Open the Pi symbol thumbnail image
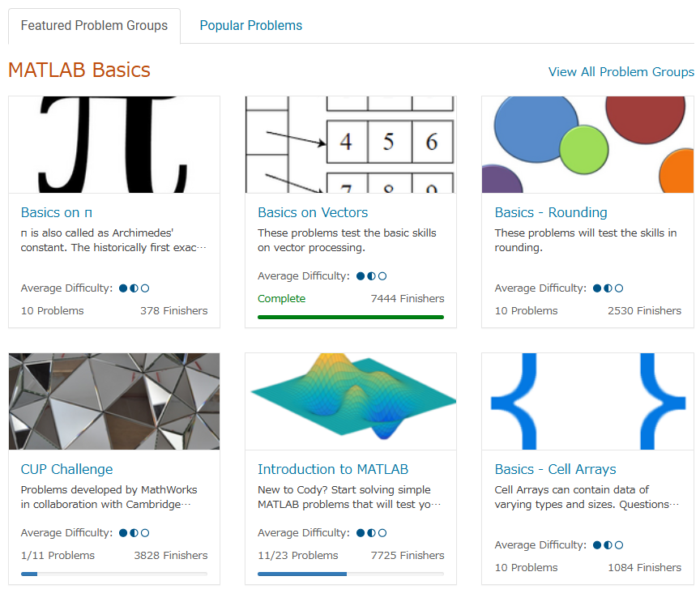Screen dimensions: 700x589 tap(114, 144)
